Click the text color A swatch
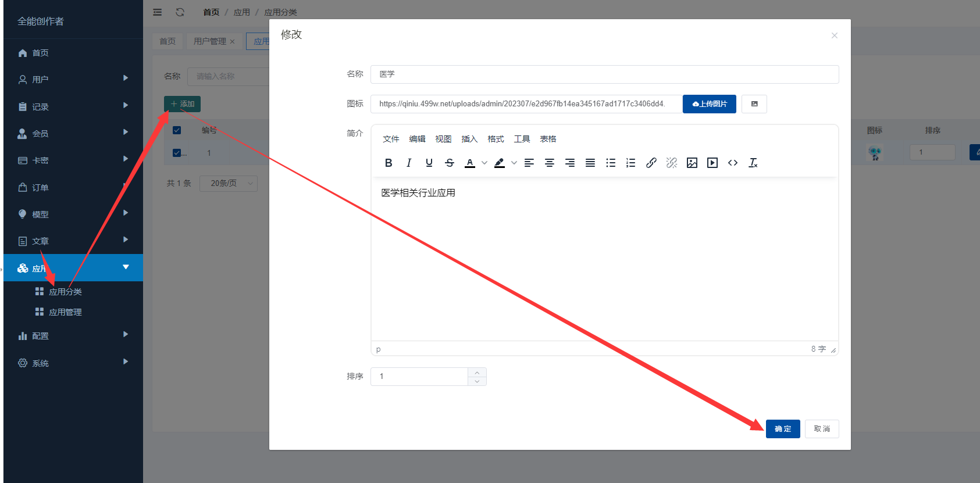This screenshot has height=483, width=980. click(x=470, y=163)
